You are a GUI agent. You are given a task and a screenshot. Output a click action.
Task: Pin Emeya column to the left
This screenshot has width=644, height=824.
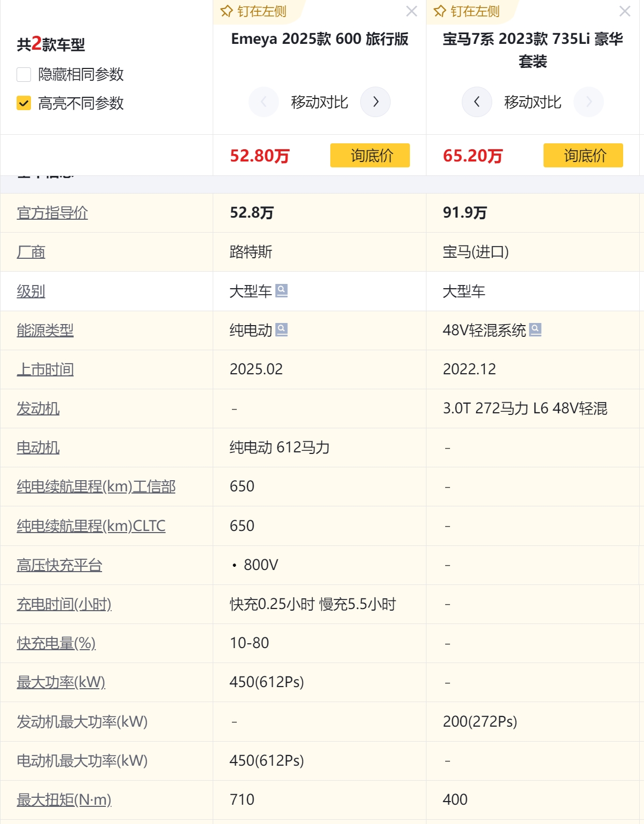(x=254, y=11)
